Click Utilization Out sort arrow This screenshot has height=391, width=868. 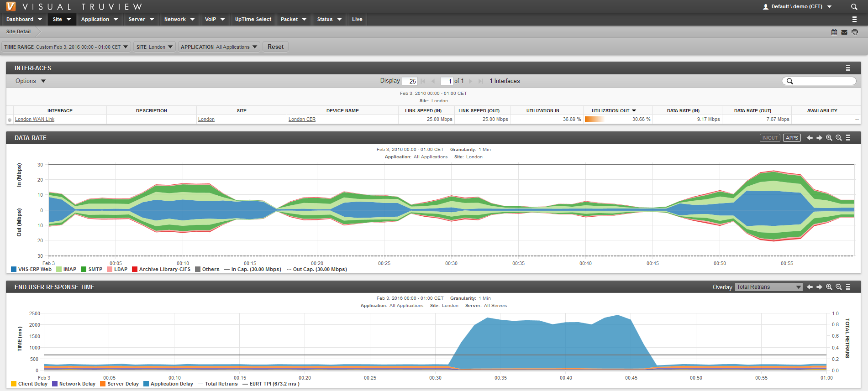pos(634,111)
